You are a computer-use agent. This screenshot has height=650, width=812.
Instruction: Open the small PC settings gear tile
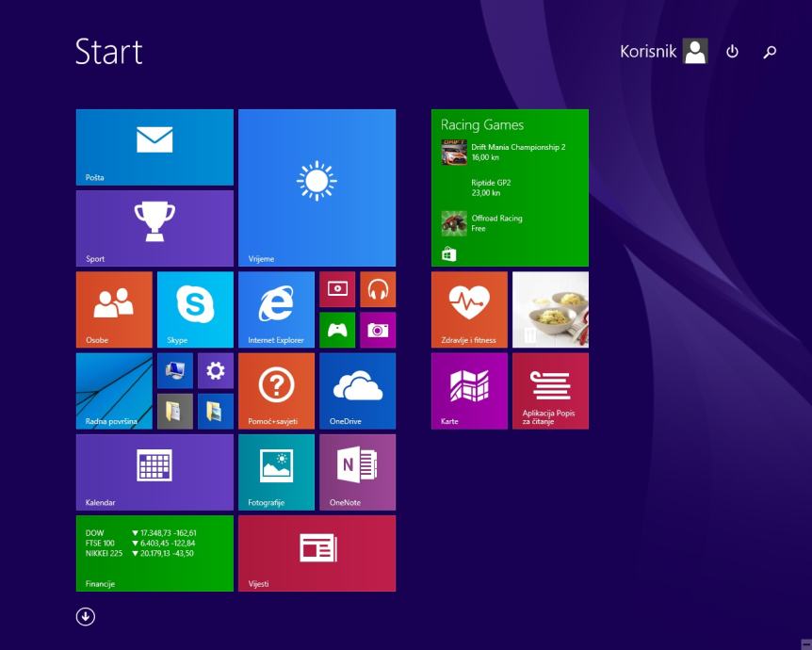pos(216,371)
